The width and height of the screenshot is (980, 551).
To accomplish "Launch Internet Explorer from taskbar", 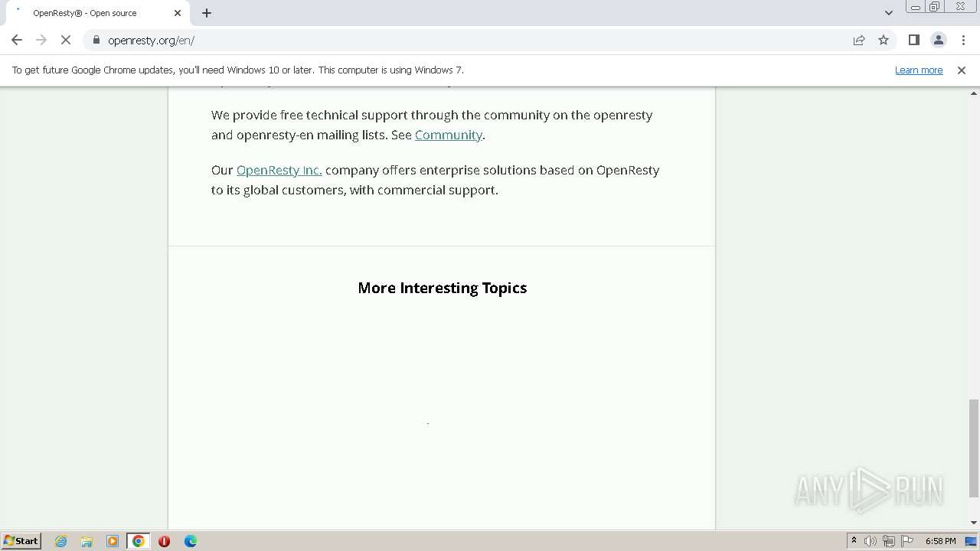I will coord(60,541).
